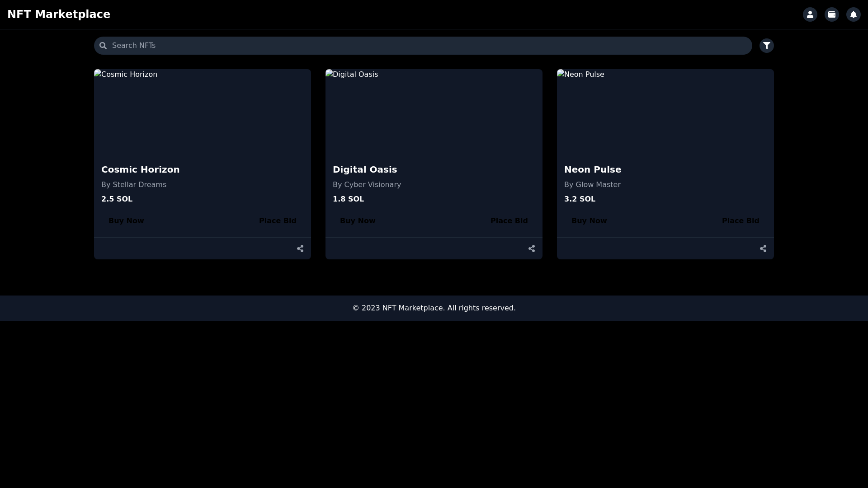The image size is (868, 488).
Task: Click Buy Now on Neon Pulse
Action: click(590, 221)
